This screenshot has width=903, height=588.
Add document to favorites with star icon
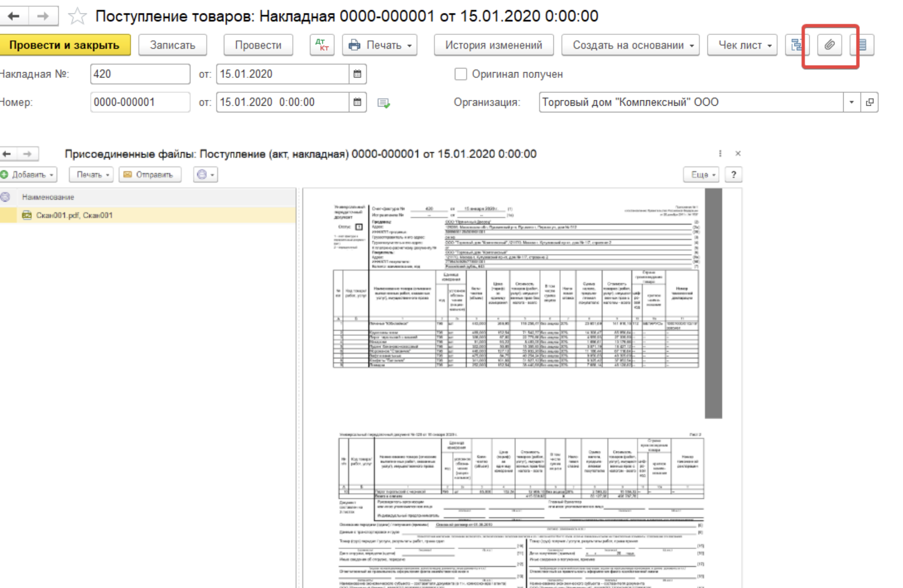click(x=77, y=17)
